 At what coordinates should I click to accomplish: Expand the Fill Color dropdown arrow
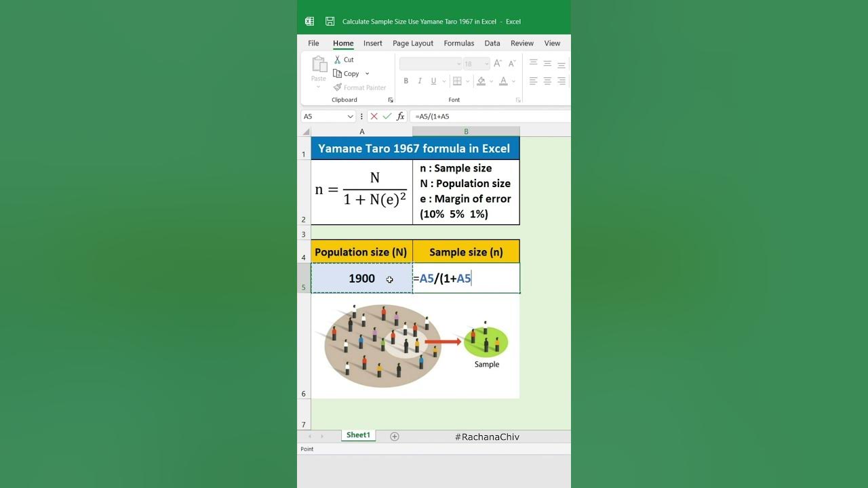[x=491, y=82]
